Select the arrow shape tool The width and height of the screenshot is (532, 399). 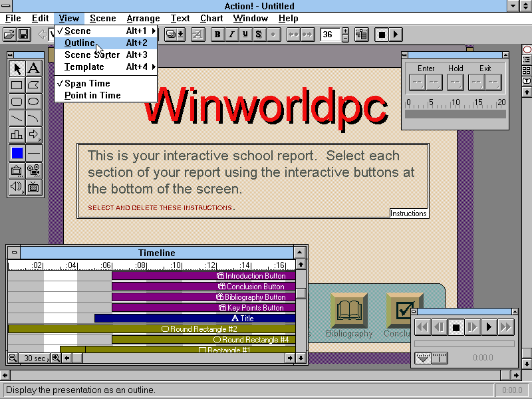pyautogui.click(x=34, y=135)
